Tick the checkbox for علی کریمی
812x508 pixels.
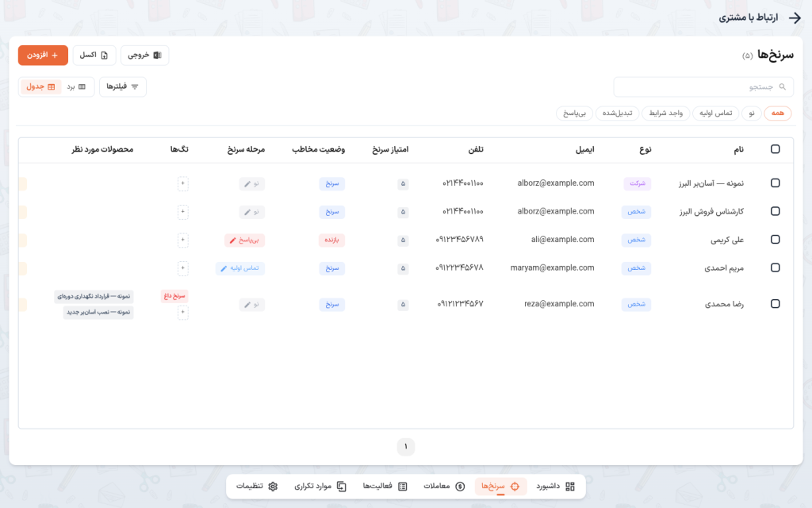[x=776, y=240]
